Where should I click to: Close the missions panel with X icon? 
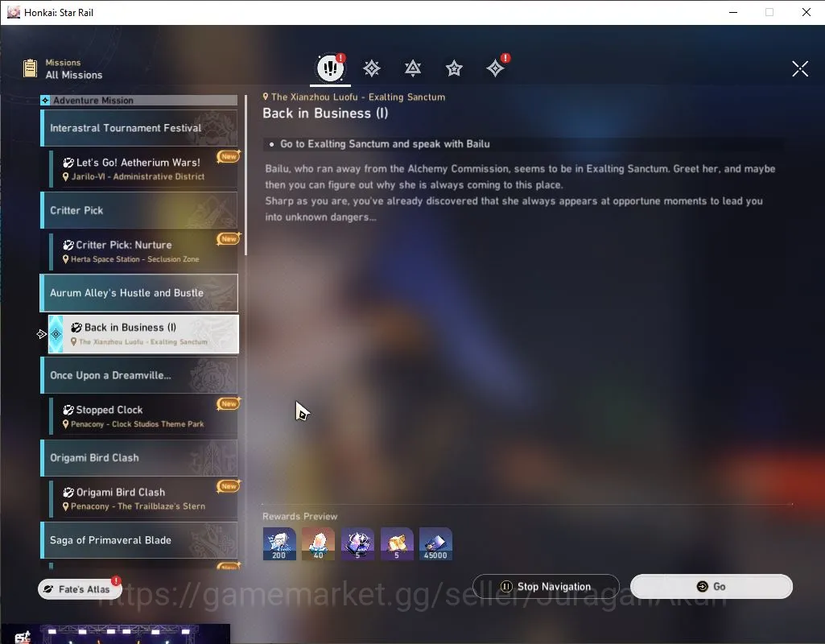800,68
